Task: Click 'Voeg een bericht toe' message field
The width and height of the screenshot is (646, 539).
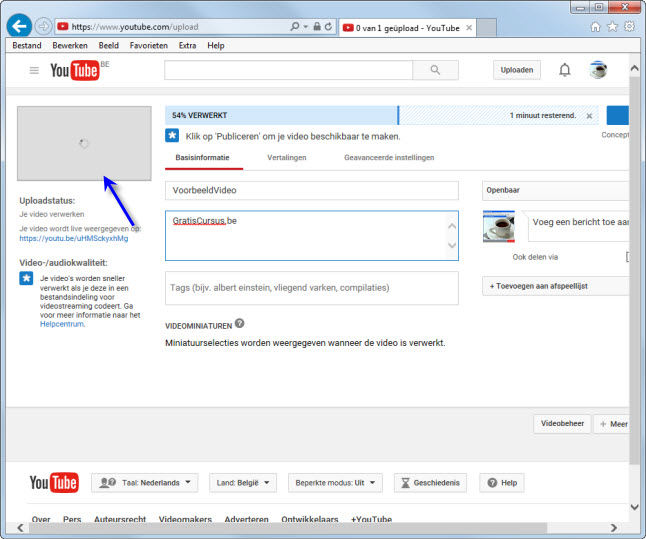Action: [x=578, y=226]
